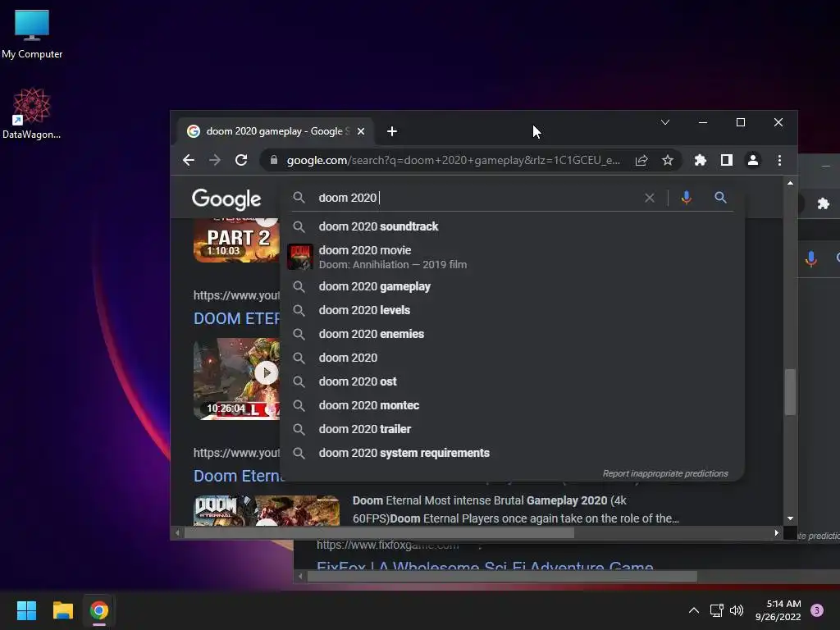Choose suggestion 'doom 2020 system requirements'
Image resolution: width=840 pixels, height=630 pixels.
click(512, 453)
